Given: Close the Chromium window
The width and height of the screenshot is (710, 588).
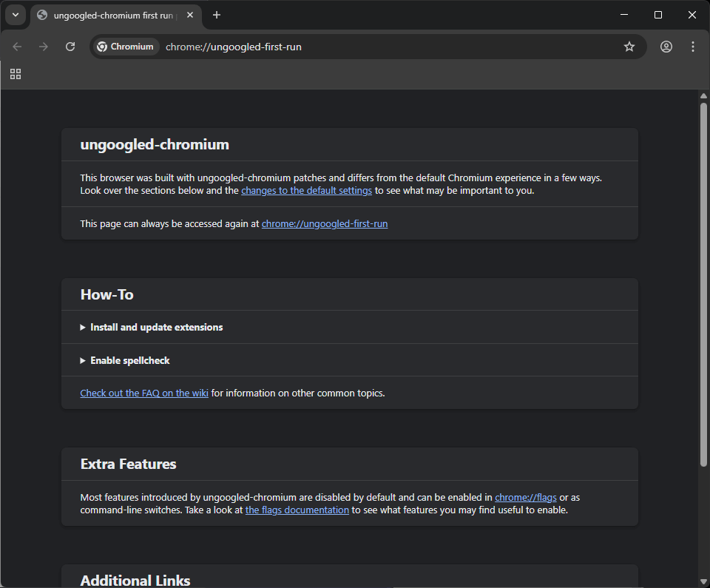Looking at the screenshot, I should 692,15.
